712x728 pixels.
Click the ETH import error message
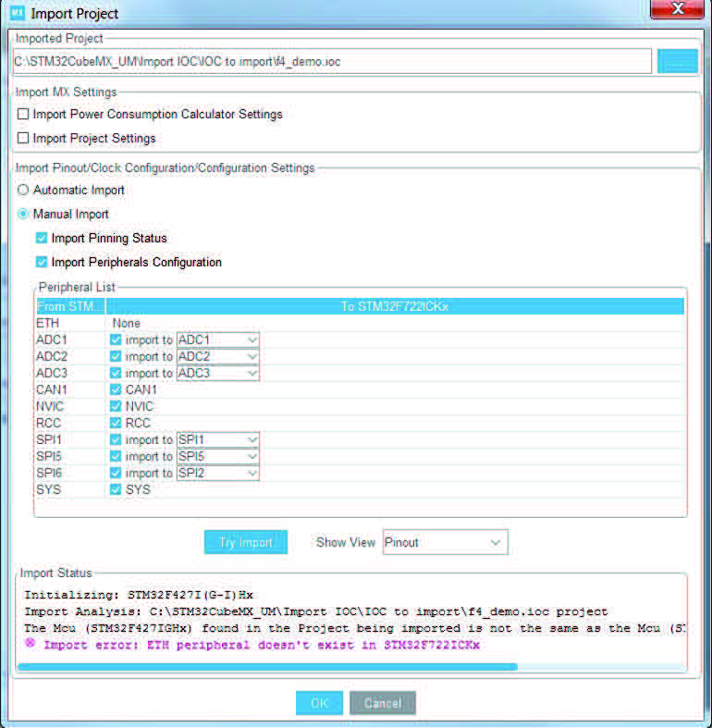click(262, 645)
